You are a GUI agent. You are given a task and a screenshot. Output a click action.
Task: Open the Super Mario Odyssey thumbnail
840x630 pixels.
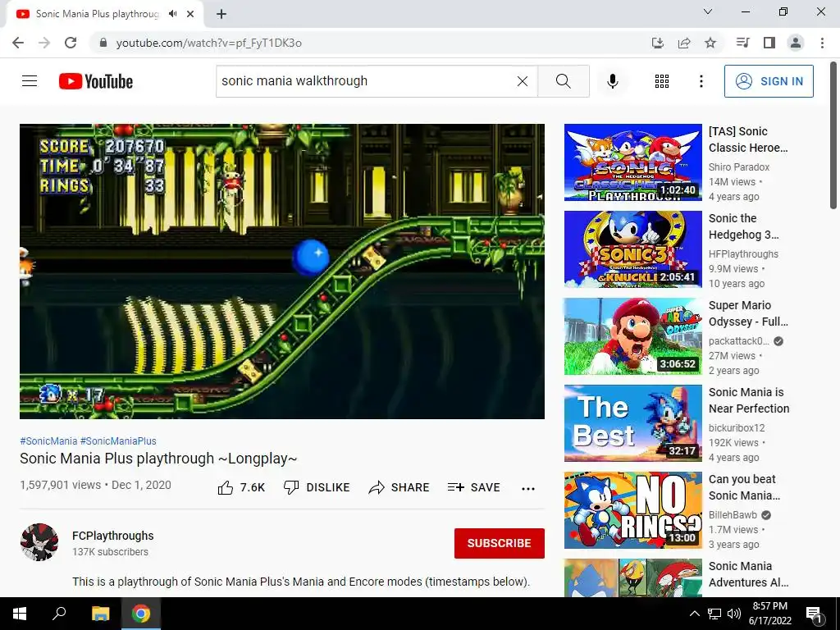click(632, 336)
